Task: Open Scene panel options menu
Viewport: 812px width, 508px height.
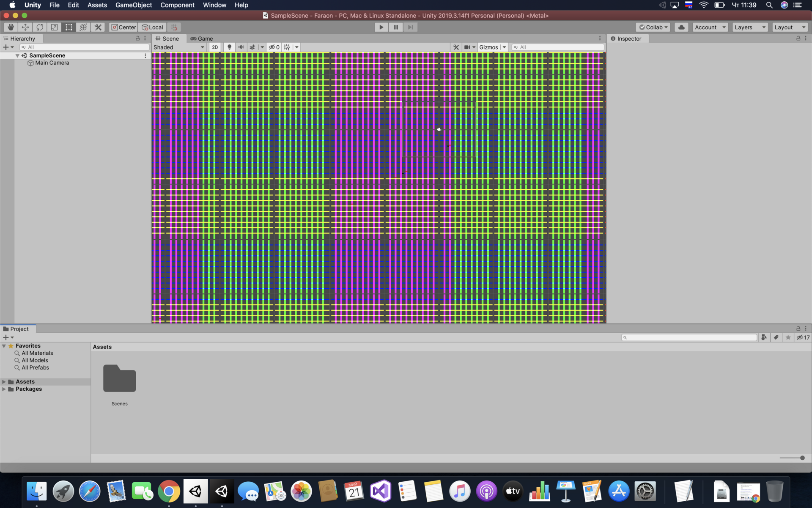Action: [x=600, y=39]
